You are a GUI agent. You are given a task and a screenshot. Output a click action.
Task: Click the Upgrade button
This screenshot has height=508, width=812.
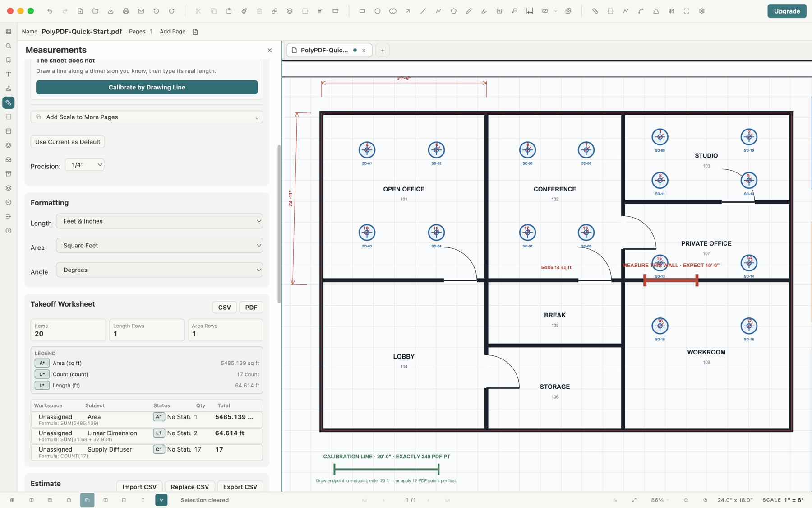point(787,11)
